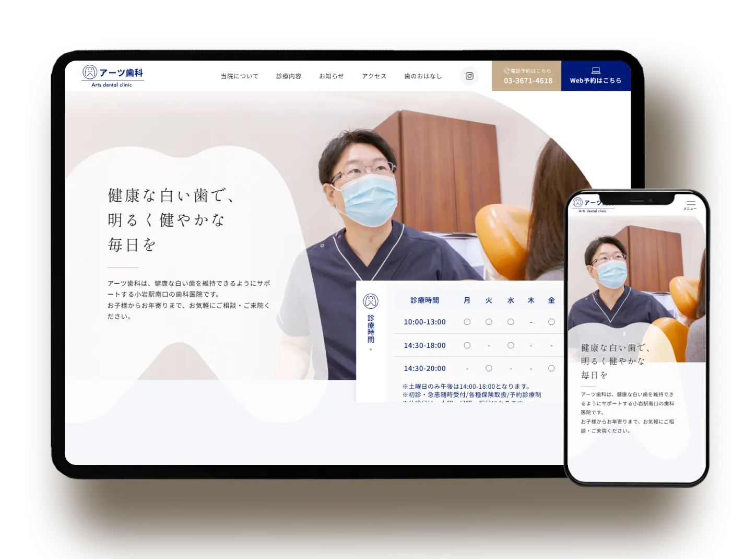Viewport: 756px width, 559px height.
Task: Click the 歯のおはなし link in the header
Action: pos(423,76)
